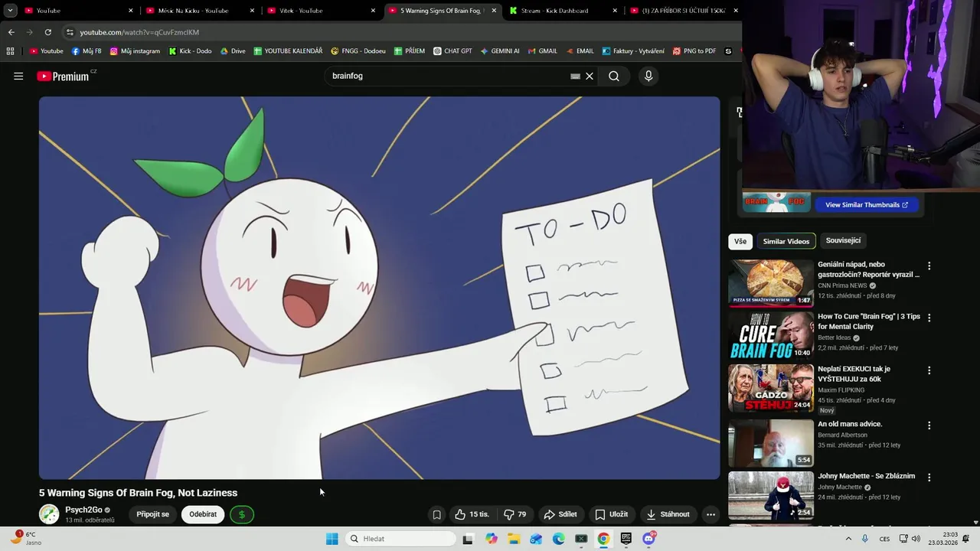The width and height of the screenshot is (980, 551).
Task: Show hidden system tray icons
Action: coord(848,539)
